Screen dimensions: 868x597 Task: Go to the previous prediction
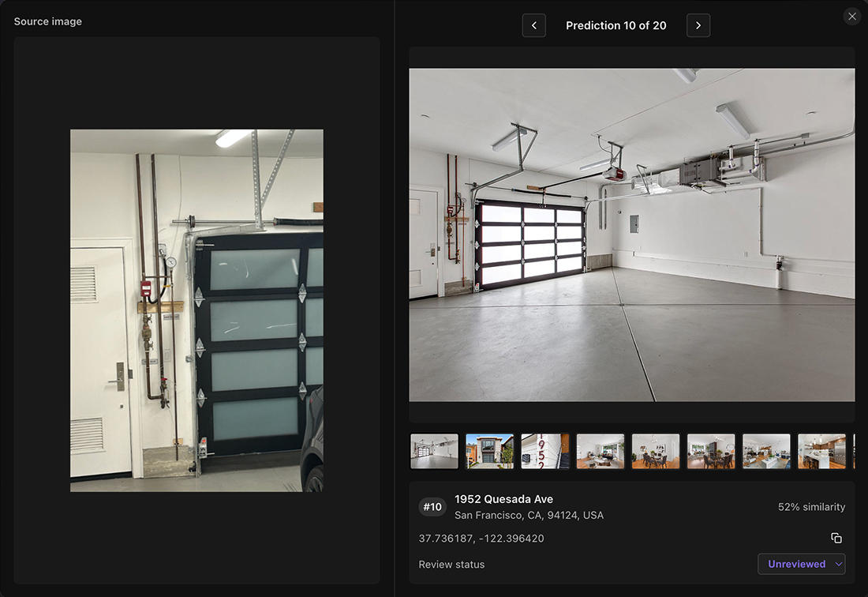[533, 25]
